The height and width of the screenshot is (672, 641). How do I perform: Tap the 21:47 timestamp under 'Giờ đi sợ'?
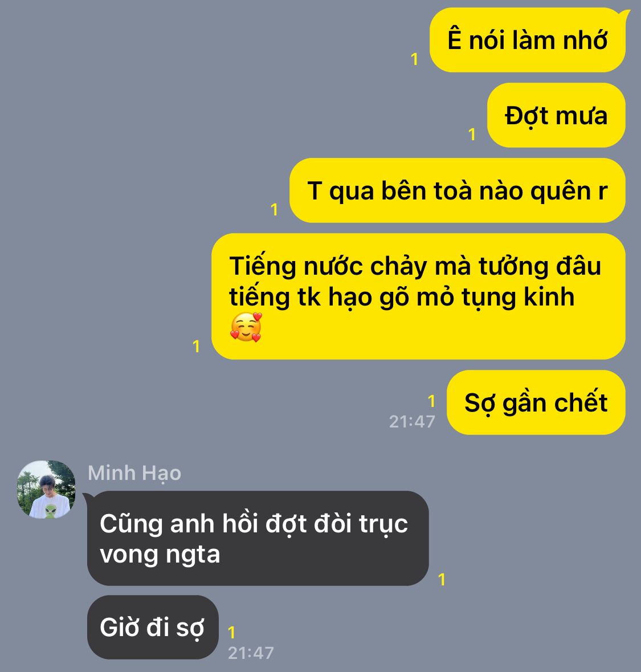click(251, 653)
